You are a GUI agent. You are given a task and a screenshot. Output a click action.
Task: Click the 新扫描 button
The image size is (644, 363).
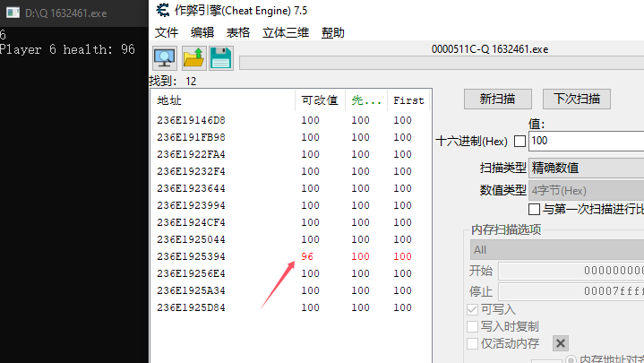(498, 99)
